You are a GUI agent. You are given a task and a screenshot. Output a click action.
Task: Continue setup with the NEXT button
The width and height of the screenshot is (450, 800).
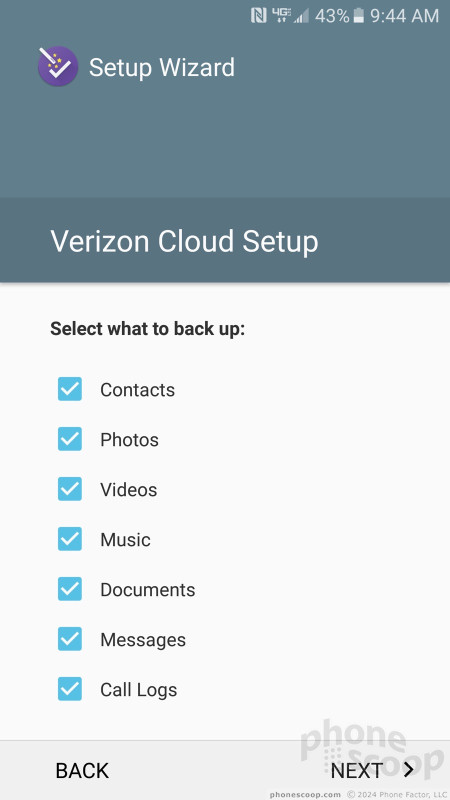click(372, 770)
